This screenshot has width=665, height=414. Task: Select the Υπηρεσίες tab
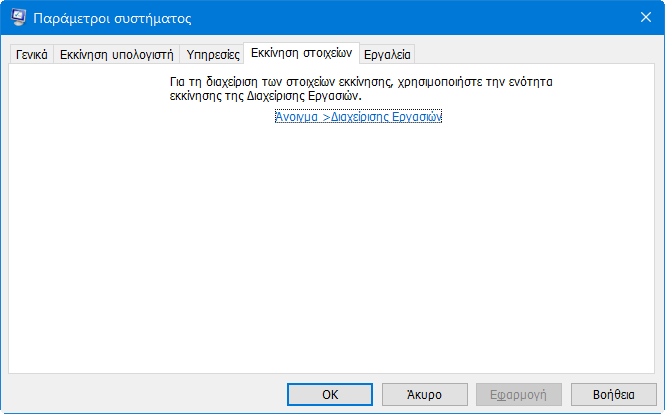tap(213, 54)
